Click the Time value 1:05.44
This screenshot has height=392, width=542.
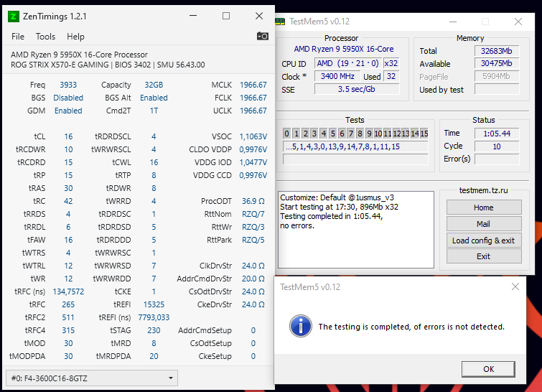(497, 134)
